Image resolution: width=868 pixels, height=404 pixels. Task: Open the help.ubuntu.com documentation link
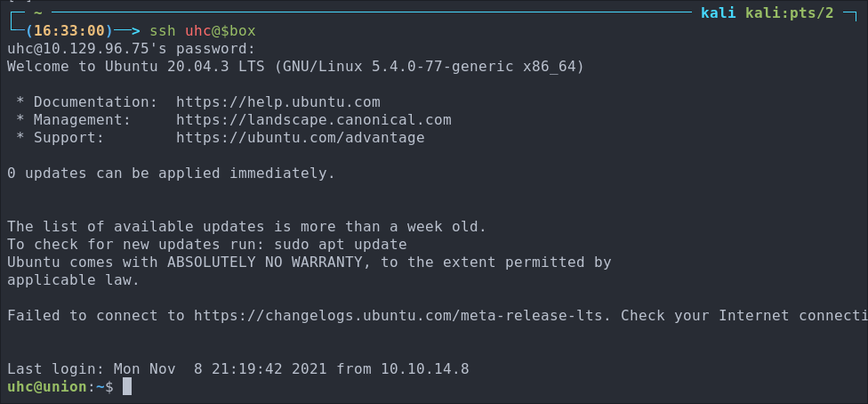(x=277, y=102)
